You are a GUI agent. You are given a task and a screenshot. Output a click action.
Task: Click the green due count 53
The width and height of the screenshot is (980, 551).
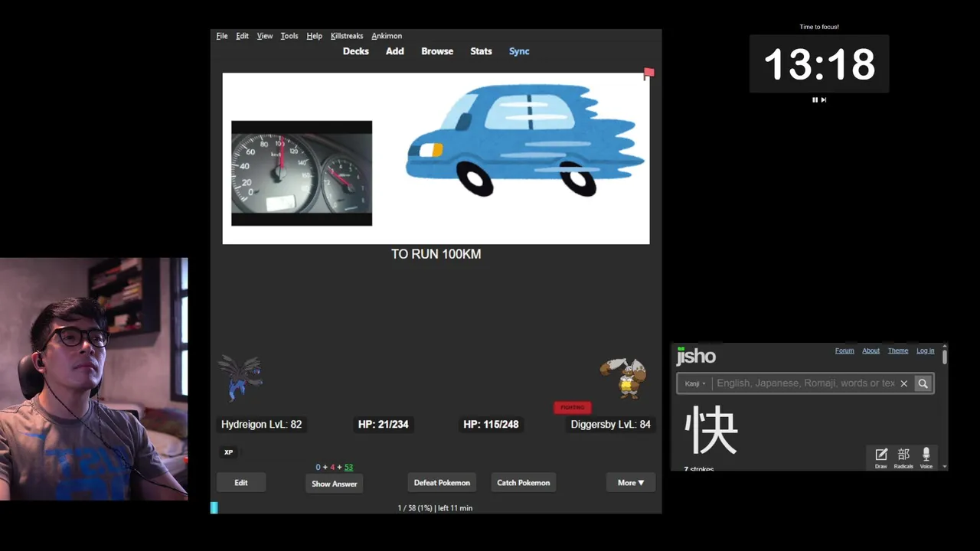click(x=348, y=467)
